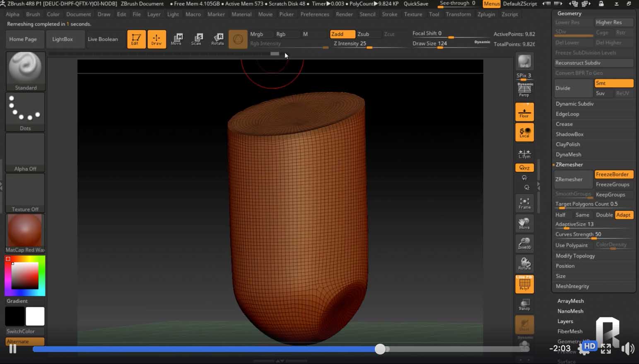Turn off the Adapt option
The image size is (639, 364).
pyautogui.click(x=623, y=215)
